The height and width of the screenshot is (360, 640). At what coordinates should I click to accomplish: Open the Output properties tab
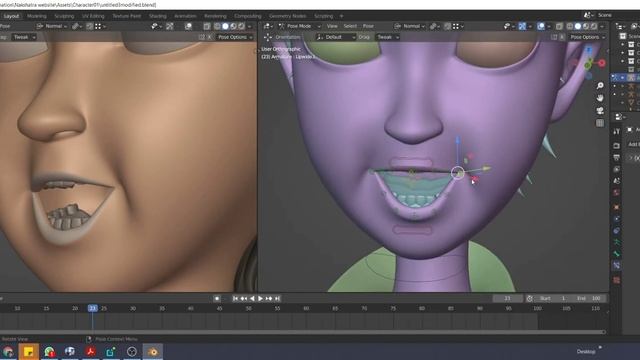tap(616, 158)
